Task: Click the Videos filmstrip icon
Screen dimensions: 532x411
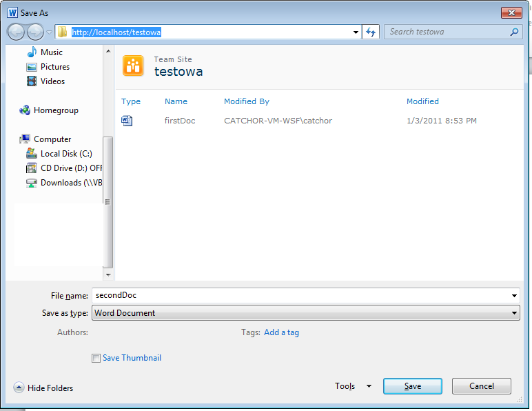Action: coord(32,81)
